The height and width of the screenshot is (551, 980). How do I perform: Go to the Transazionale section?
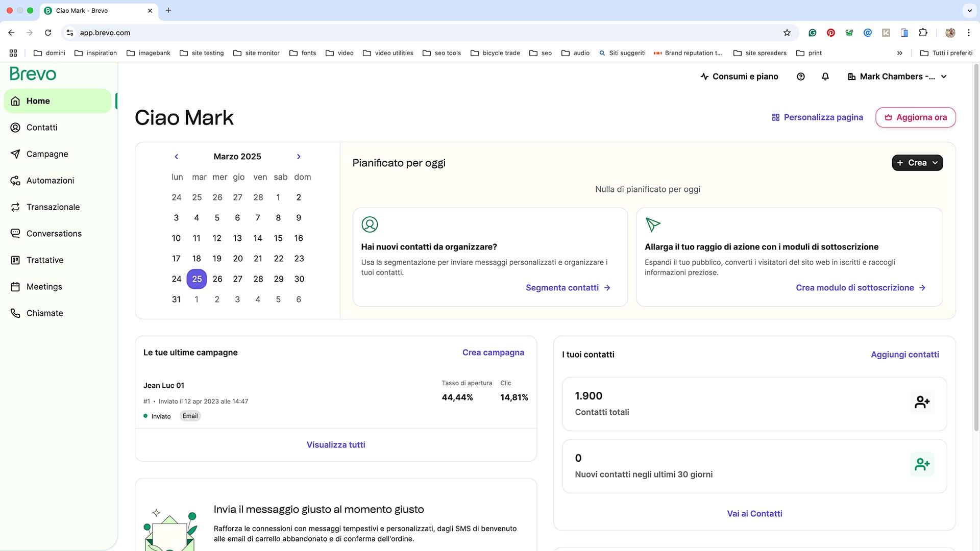click(53, 207)
